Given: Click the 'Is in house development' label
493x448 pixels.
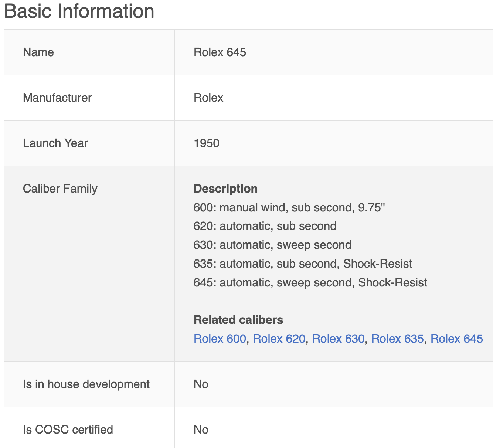Looking at the screenshot, I should click(x=86, y=384).
